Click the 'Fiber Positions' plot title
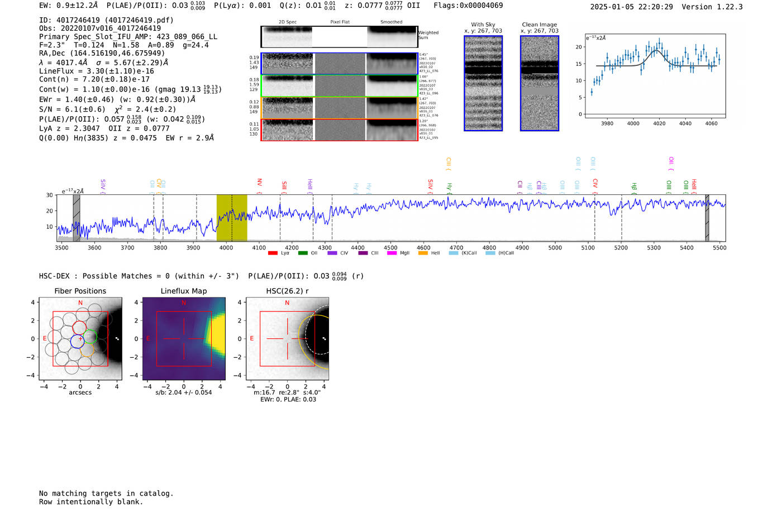This screenshot has width=782, height=532. coord(80,291)
